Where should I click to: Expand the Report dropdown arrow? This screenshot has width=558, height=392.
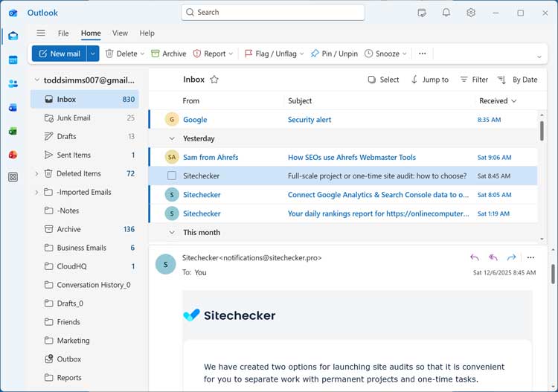tap(231, 54)
